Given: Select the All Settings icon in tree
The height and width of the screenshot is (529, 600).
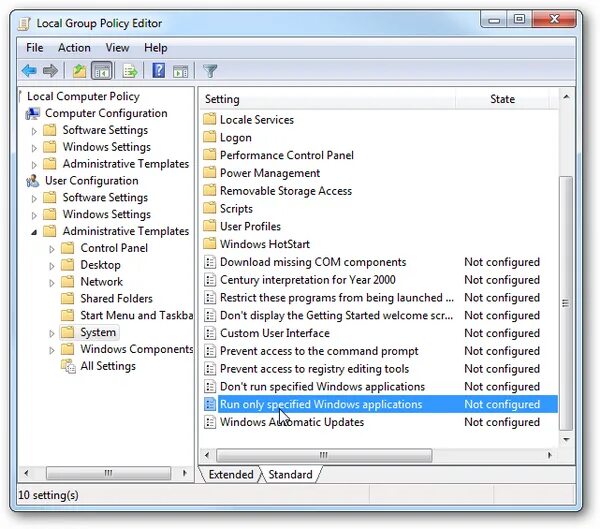Looking at the screenshot, I should tap(68, 366).
